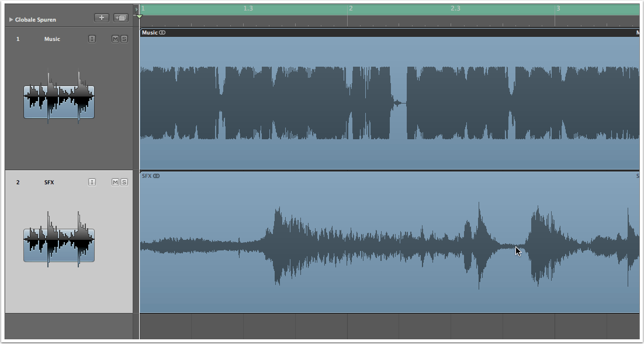
Task: Click the playhead marker at bar 1
Action: [x=139, y=17]
